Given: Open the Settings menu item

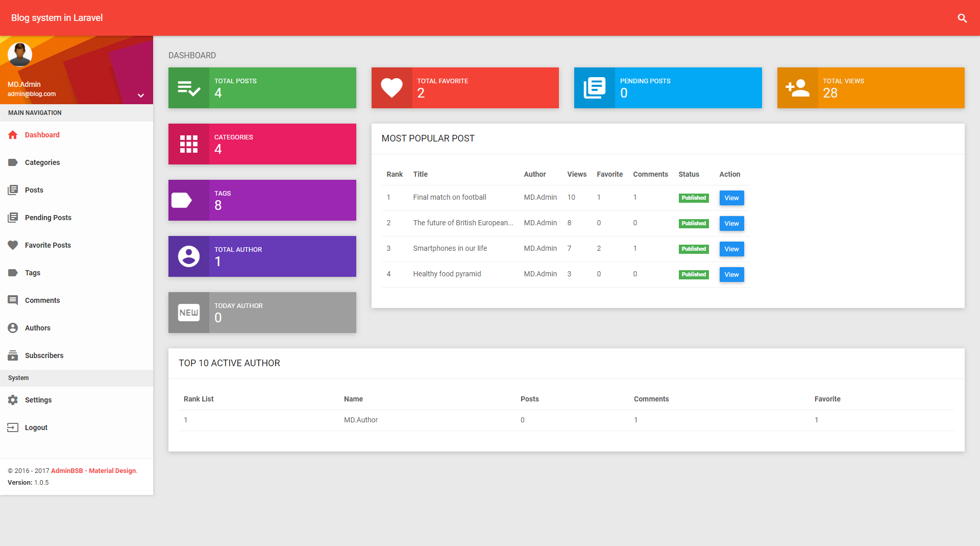Looking at the screenshot, I should pyautogui.click(x=77, y=400).
